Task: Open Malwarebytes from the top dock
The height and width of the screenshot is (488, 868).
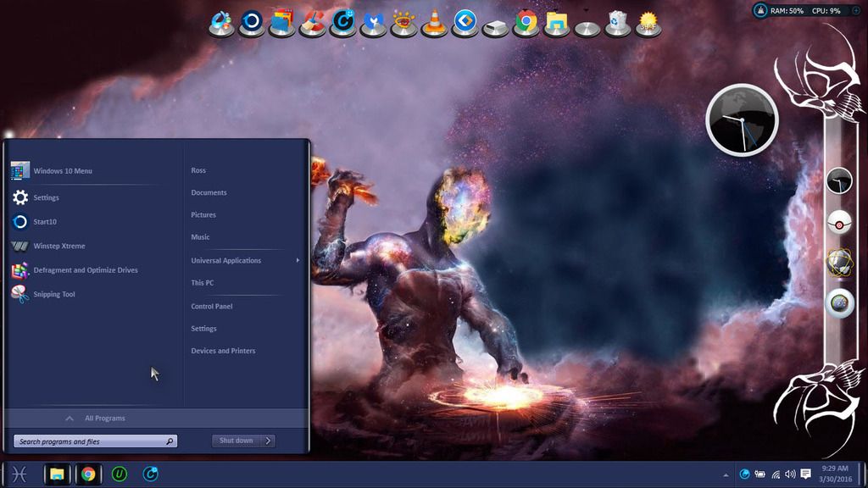Action: (x=373, y=22)
